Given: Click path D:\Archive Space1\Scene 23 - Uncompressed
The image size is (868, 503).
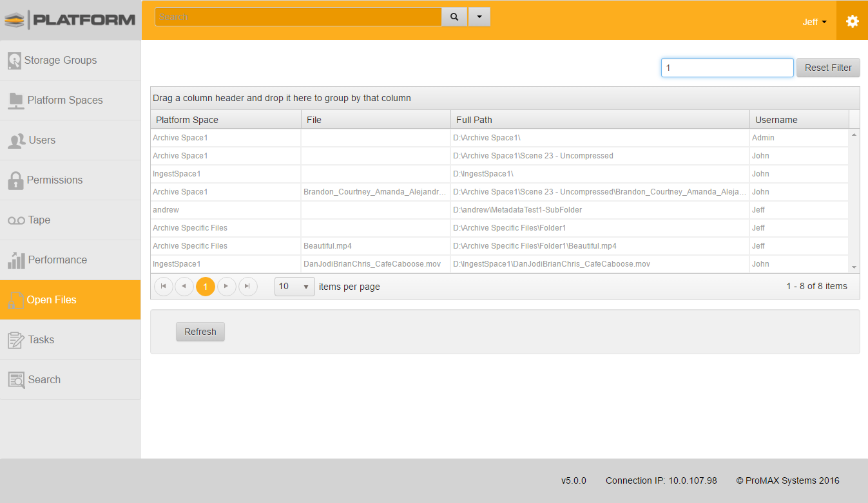Looking at the screenshot, I should pyautogui.click(x=601, y=156).
